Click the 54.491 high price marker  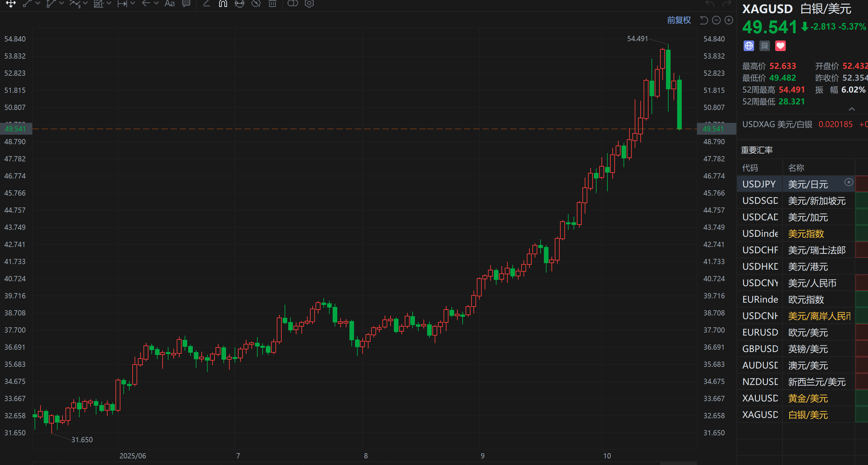pyautogui.click(x=637, y=39)
